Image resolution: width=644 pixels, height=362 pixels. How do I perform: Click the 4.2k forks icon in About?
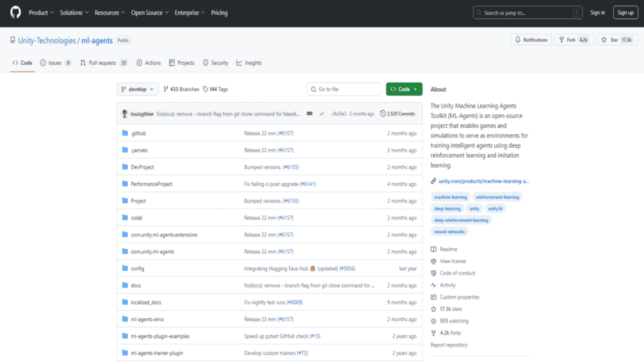pyautogui.click(x=433, y=333)
